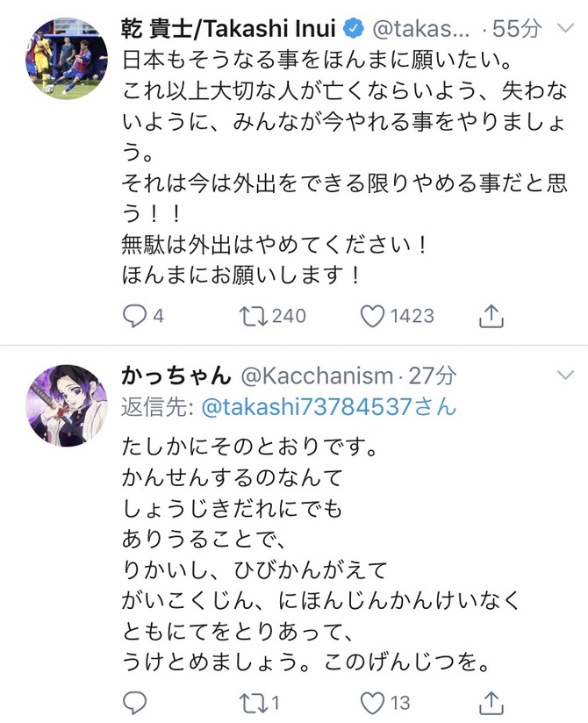This screenshot has height=723, width=588.
Task: Retweet かっちゃん's reply tweet
Action: (x=253, y=703)
